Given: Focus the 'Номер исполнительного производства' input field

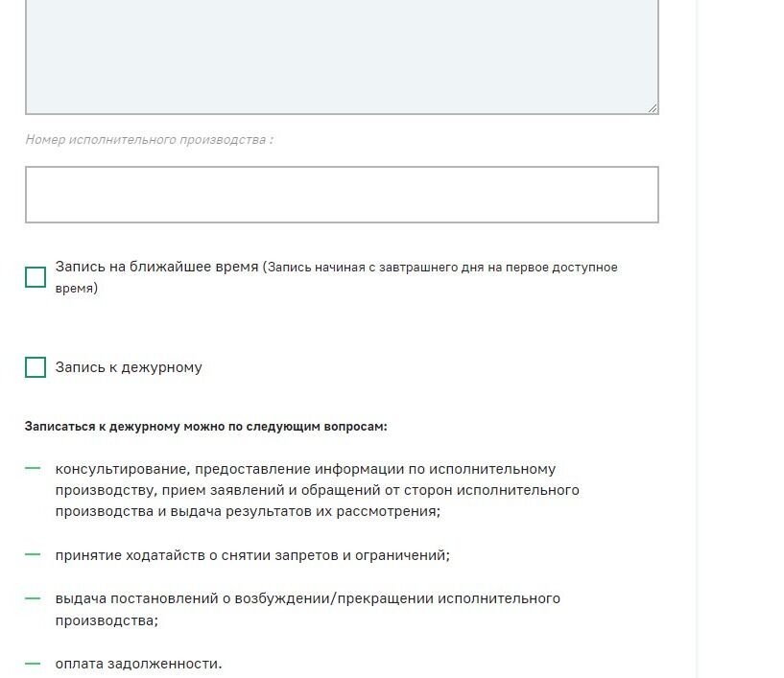Looking at the screenshot, I should coord(342,195).
